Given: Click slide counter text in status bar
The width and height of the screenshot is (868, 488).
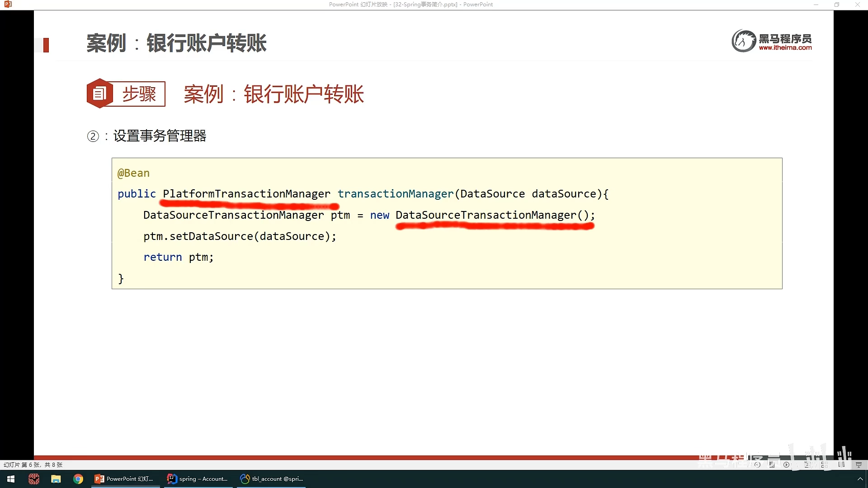Looking at the screenshot, I should pos(33,465).
